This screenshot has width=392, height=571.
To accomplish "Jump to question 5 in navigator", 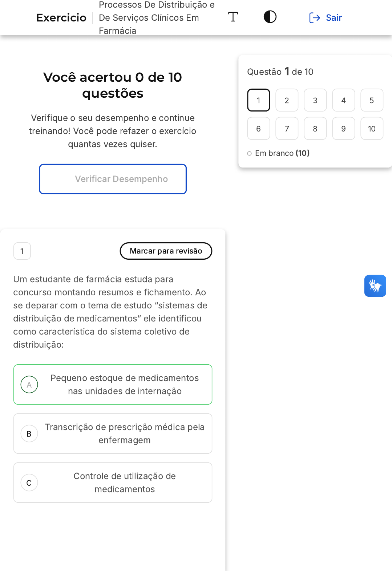I will click(x=372, y=100).
